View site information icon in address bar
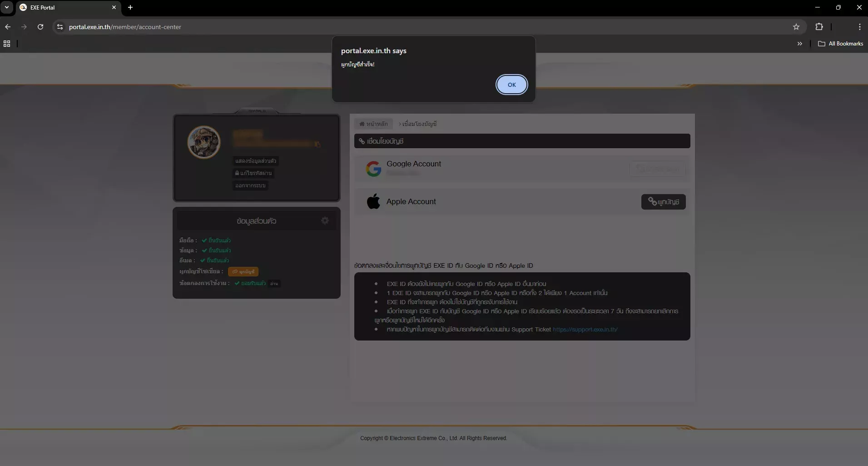 (60, 27)
